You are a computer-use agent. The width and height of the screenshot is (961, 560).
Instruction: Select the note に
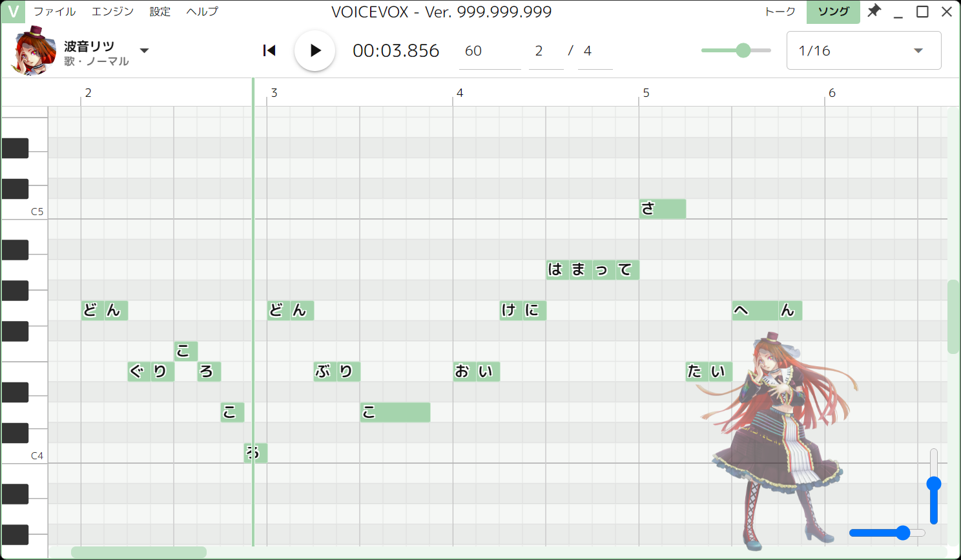pyautogui.click(x=535, y=310)
